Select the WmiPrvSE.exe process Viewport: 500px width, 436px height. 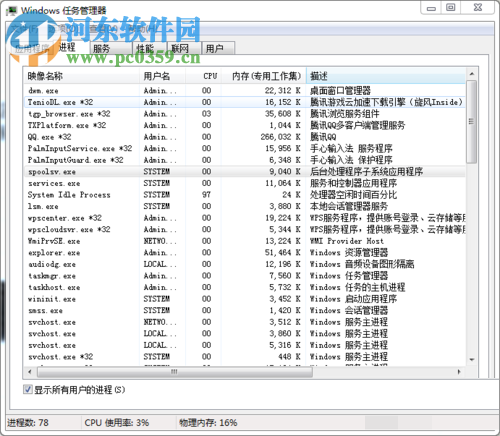[x=245, y=241]
